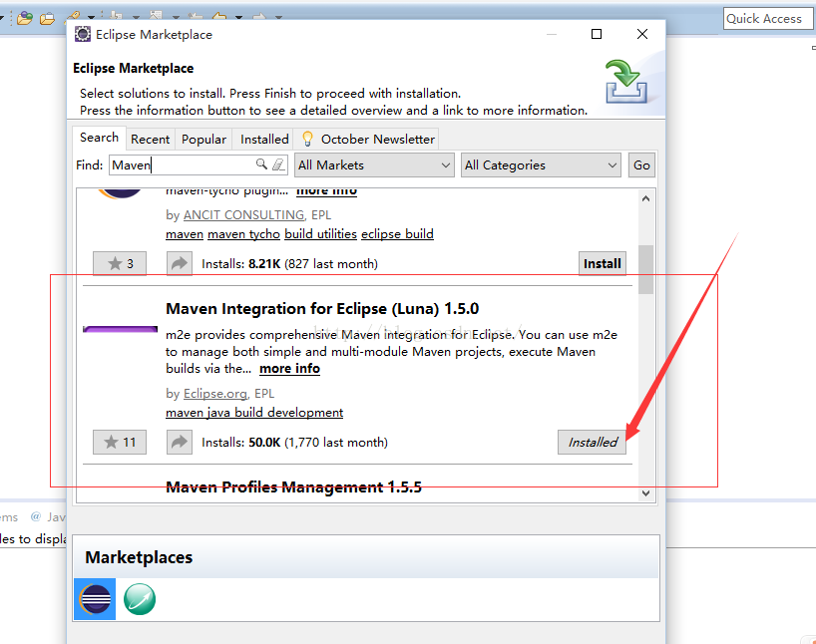Click the maven tycho tag link
816x644 pixels.
[x=243, y=234]
